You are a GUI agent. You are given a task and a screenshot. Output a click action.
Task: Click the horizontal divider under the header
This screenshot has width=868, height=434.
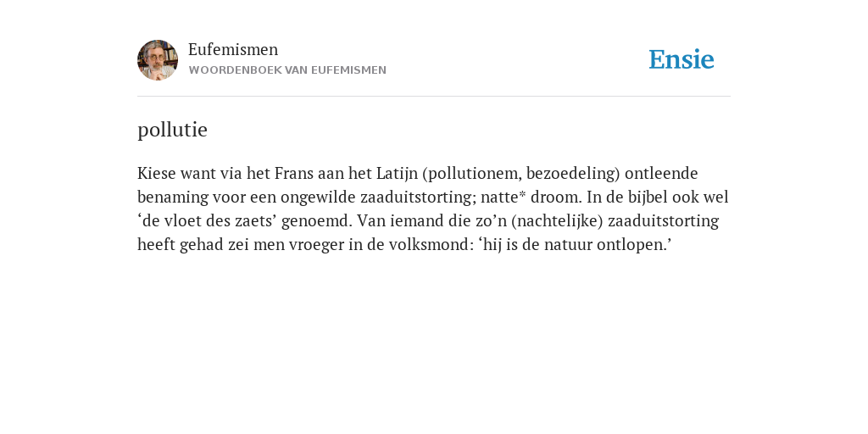(x=434, y=97)
